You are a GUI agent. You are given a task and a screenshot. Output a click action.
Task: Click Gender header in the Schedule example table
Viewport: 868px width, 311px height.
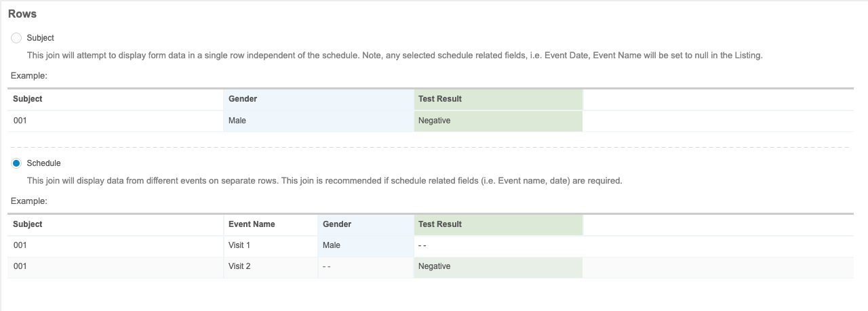337,224
